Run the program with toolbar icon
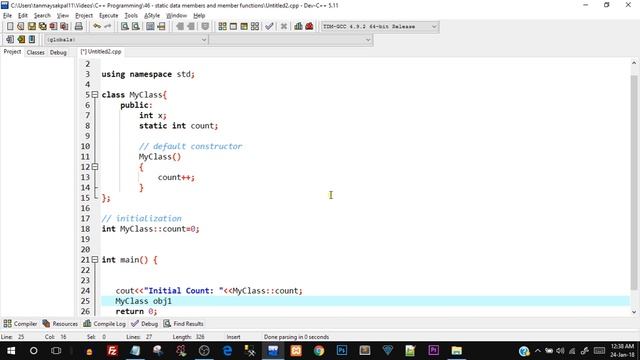Screen dimensions: 640x360 coord(233,27)
